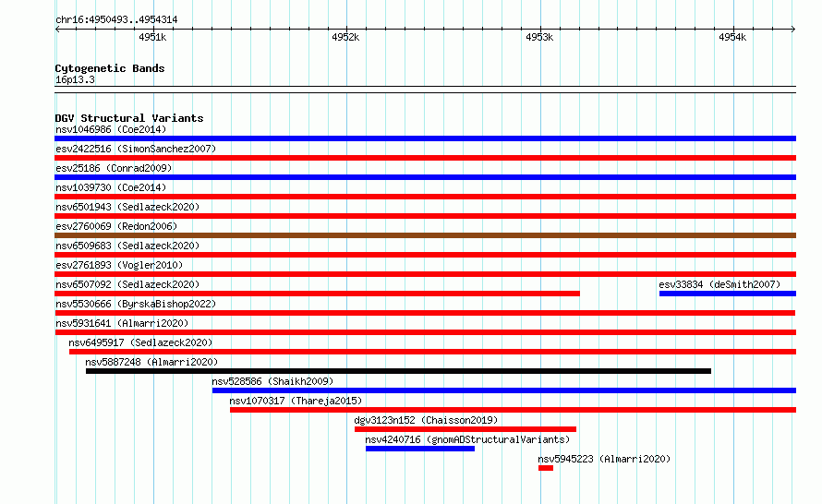Click the nsv6495917 (Sedlazeck2020) label

(x=140, y=342)
